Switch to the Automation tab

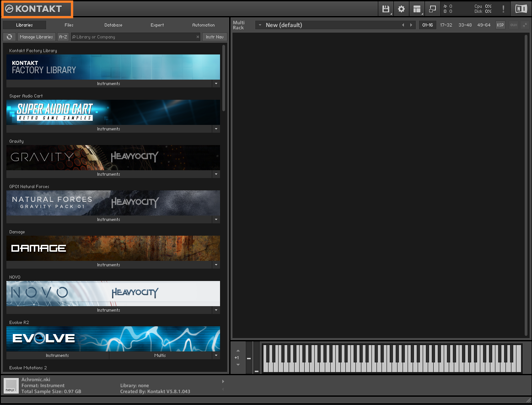(203, 25)
